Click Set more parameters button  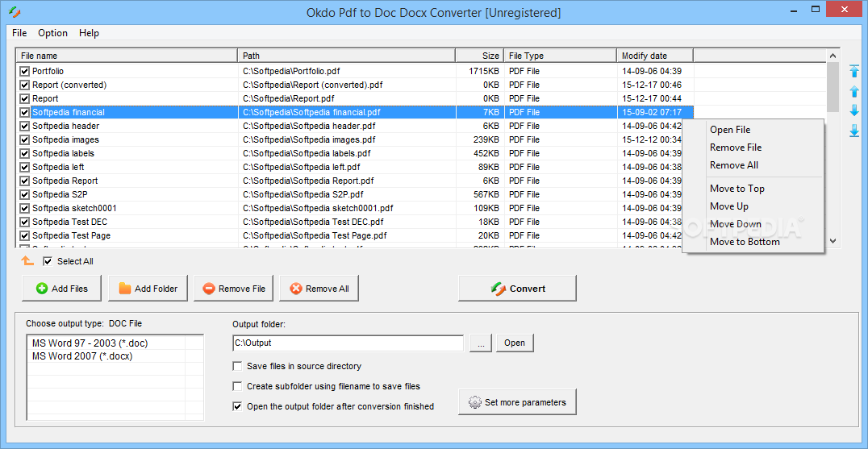[517, 402]
